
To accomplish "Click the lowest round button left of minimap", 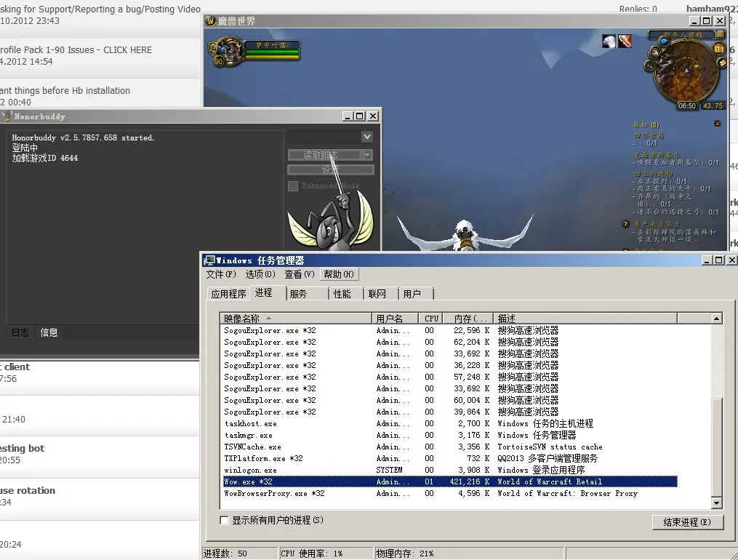I will click(x=650, y=65).
